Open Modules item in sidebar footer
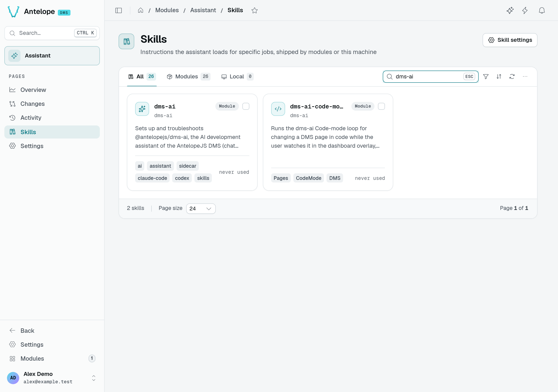The image size is (558, 392). pyautogui.click(x=52, y=358)
